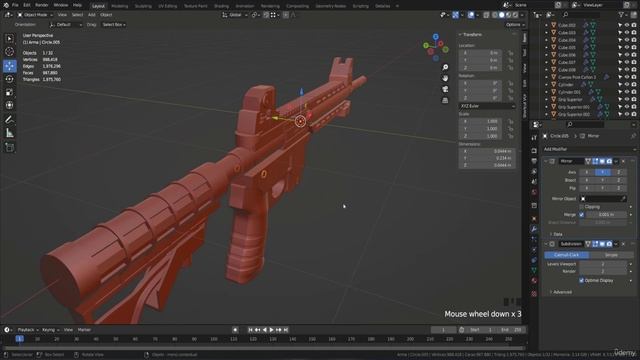Open the Select Box drag dropdown
The image size is (640, 360).
(x=113, y=24)
